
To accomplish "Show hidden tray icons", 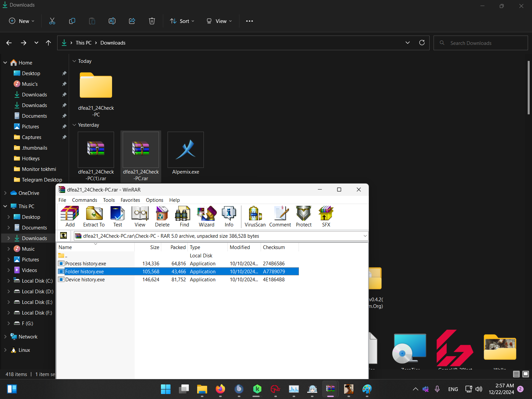I will (416, 389).
